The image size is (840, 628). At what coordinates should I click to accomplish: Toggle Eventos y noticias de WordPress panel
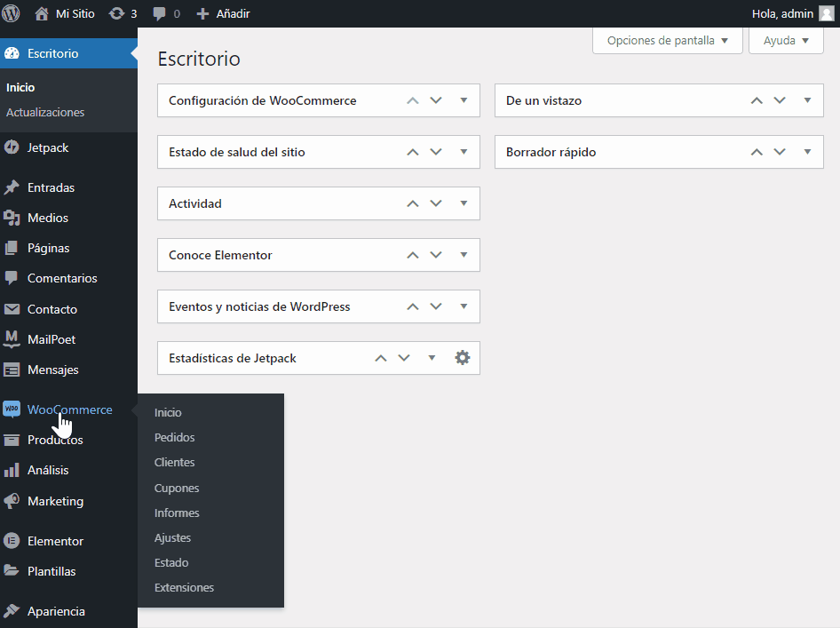pyautogui.click(x=464, y=306)
